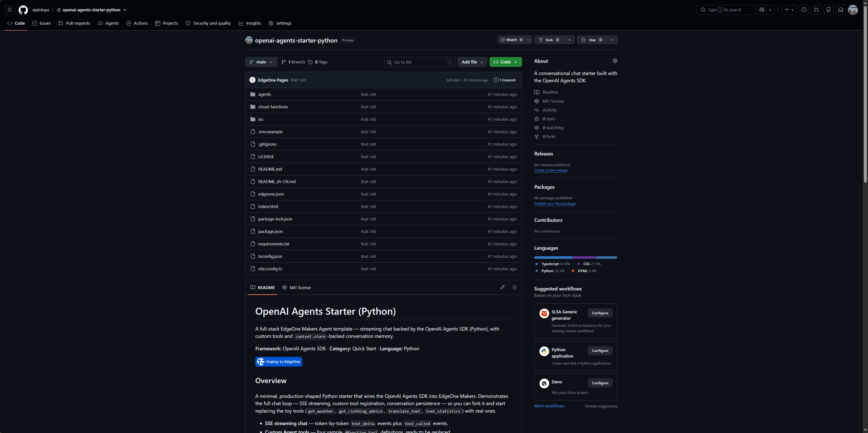Open the pull requests icon in top bar

(816, 10)
